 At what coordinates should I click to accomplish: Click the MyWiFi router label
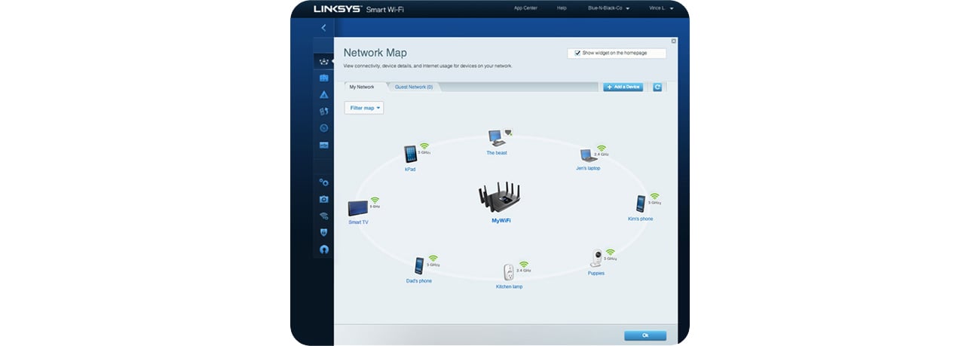(x=501, y=221)
